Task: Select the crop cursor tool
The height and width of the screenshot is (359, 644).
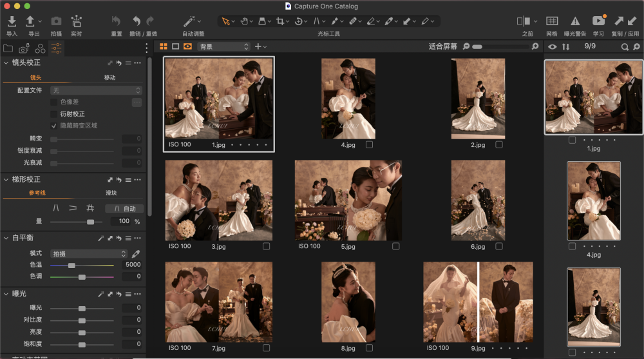Action: pos(280,21)
